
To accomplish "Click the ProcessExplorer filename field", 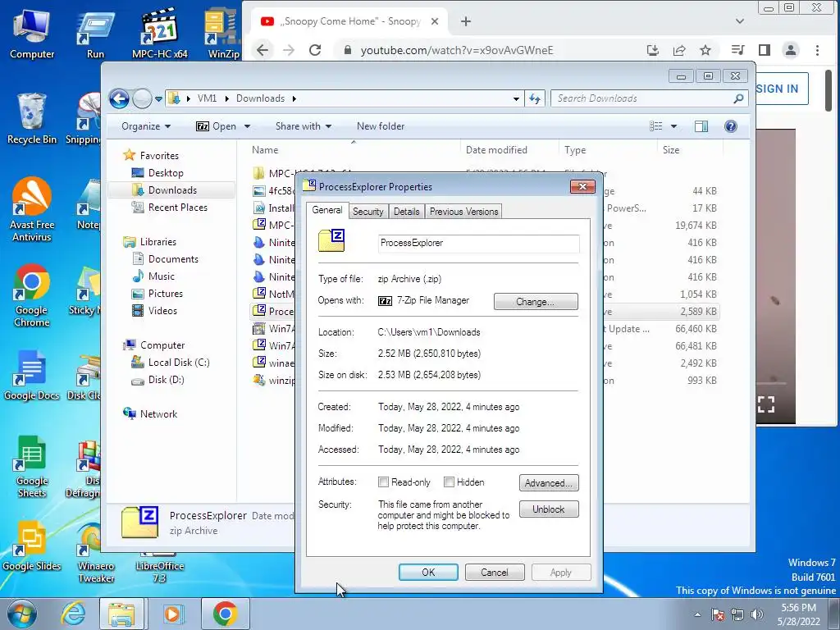I will click(x=478, y=243).
